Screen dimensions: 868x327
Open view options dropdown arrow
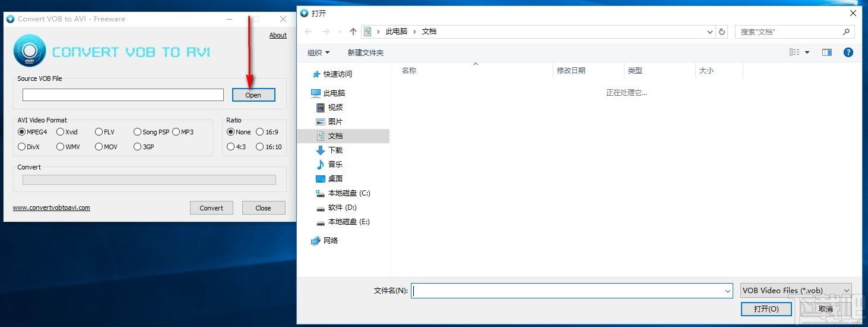807,52
